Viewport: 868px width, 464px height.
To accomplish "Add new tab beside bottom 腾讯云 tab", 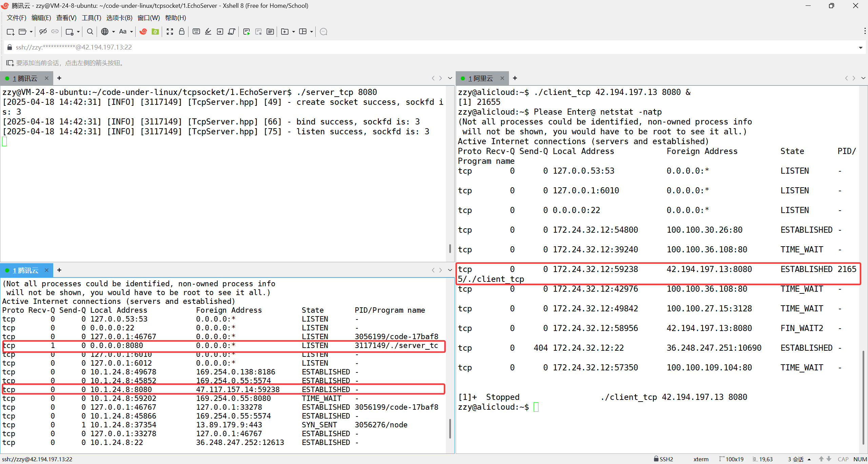I will 59,270.
